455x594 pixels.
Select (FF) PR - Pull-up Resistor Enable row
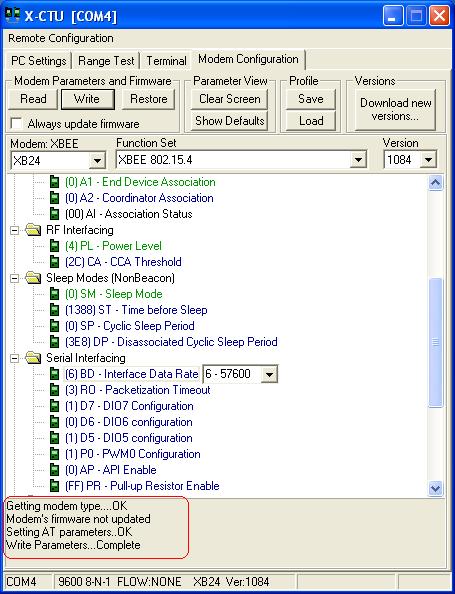pyautogui.click(x=142, y=486)
